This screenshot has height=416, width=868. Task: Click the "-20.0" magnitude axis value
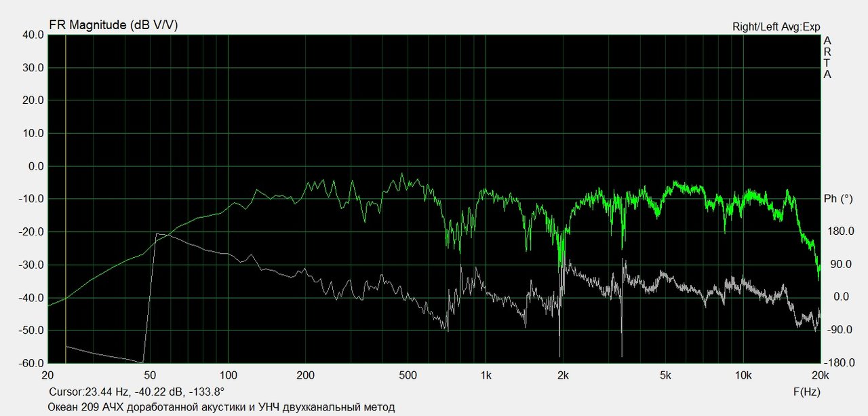tap(31, 232)
